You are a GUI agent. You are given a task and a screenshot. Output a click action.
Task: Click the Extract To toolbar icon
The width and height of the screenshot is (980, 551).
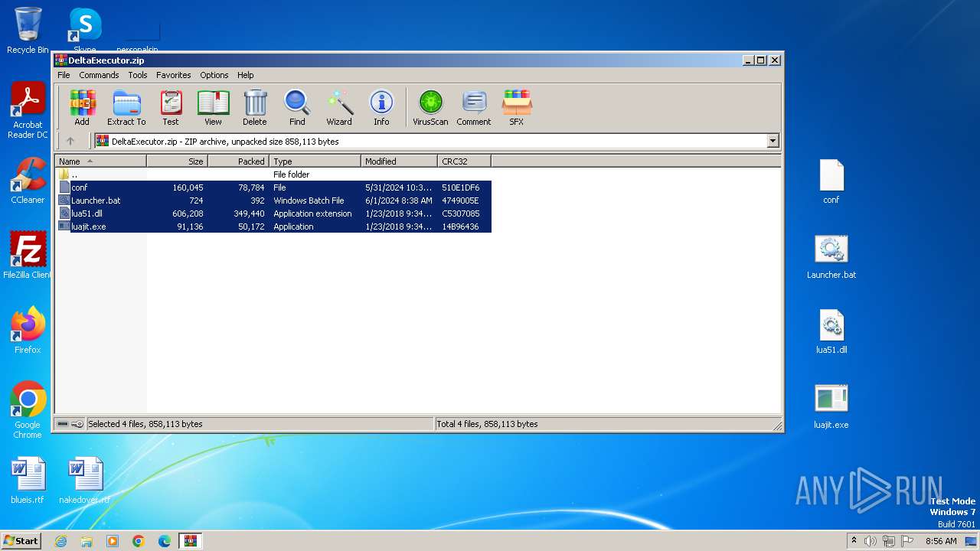(x=126, y=107)
